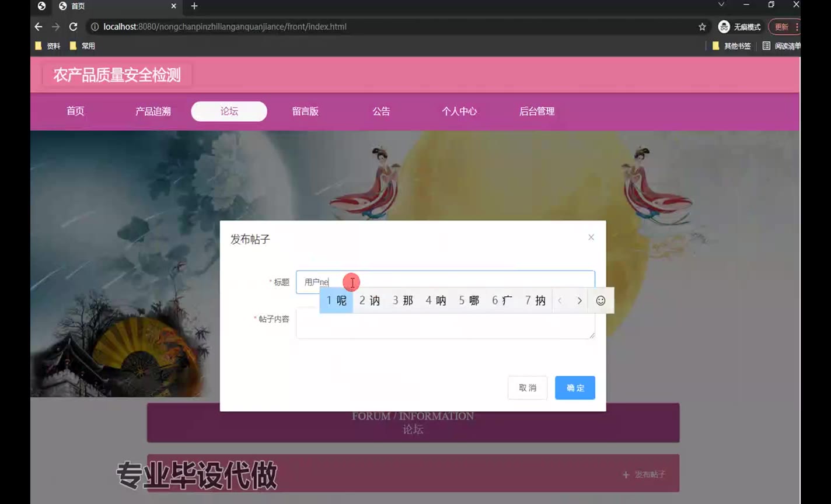This screenshot has height=504, width=831.
Task: Open the 公告 navigation item
Action: (381, 111)
